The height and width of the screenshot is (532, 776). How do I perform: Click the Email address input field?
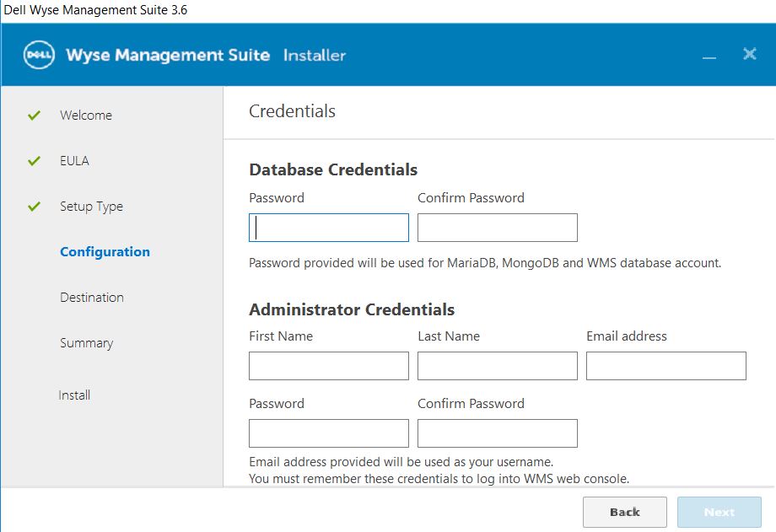[x=666, y=366]
